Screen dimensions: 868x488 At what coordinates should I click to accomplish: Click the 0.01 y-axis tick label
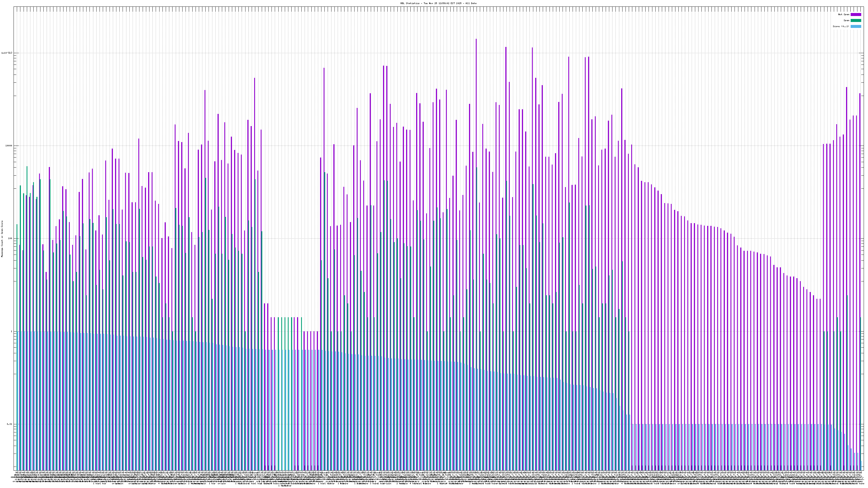(x=9, y=424)
